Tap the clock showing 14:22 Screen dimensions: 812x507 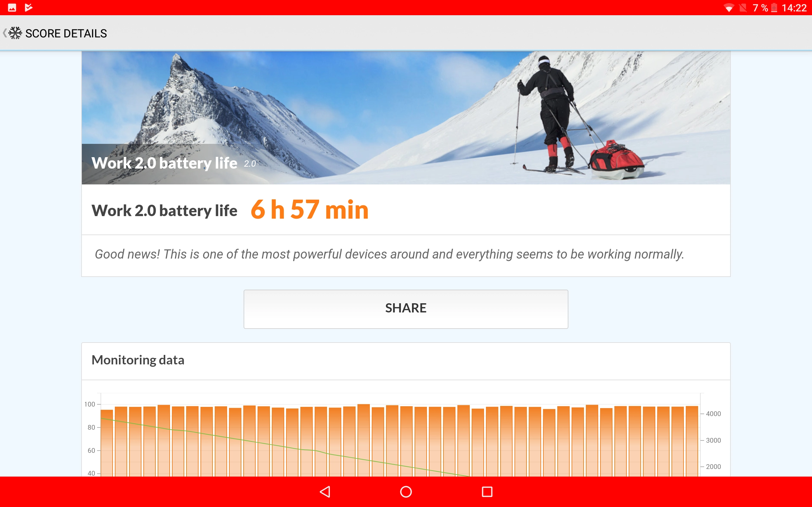click(x=794, y=8)
